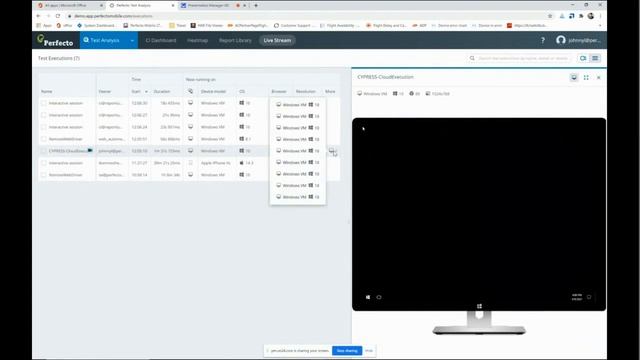Open the ADP bookmark
The image size is (640, 360).
point(419,25)
